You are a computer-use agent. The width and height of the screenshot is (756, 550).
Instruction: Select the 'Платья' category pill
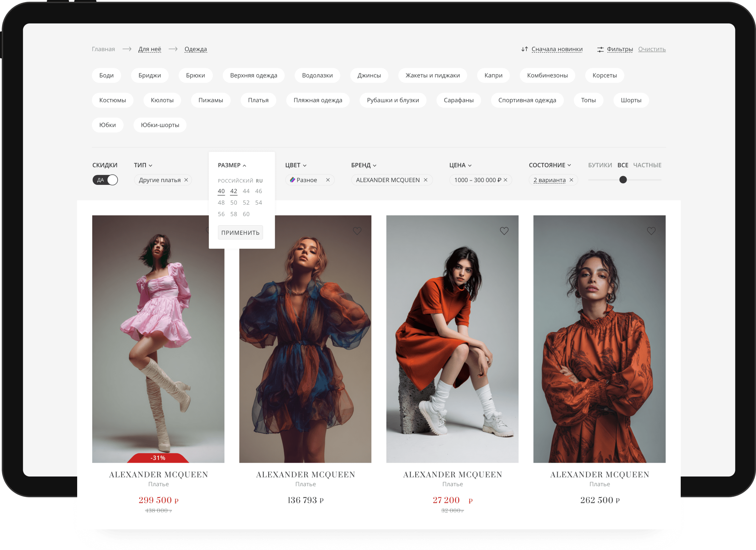click(258, 100)
